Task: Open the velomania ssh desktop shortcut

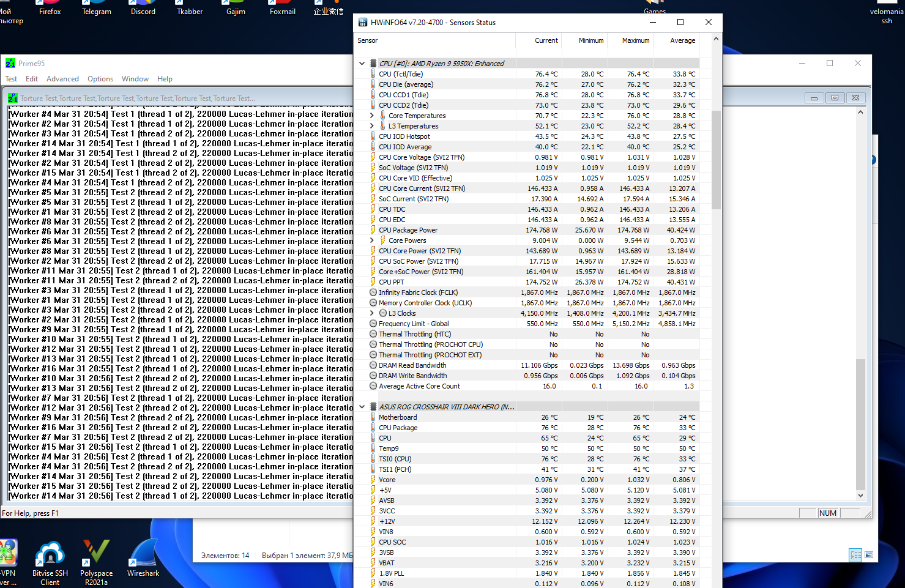Action: click(x=887, y=12)
